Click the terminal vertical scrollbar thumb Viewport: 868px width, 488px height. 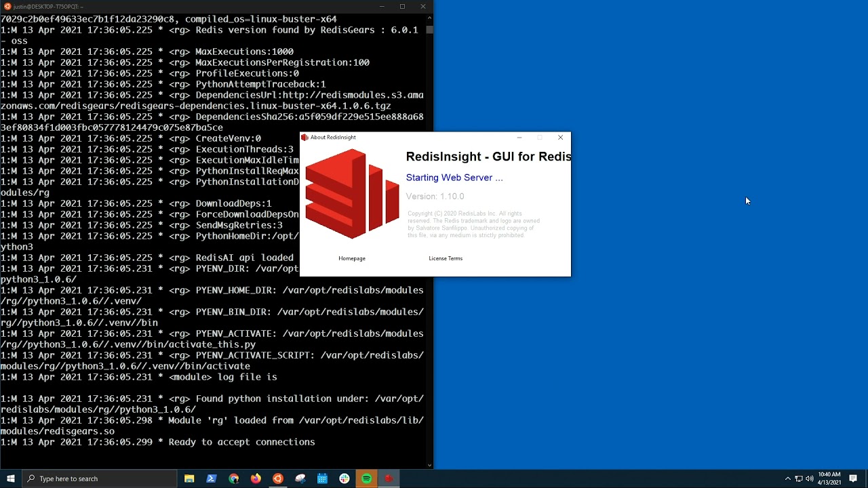tap(429, 30)
